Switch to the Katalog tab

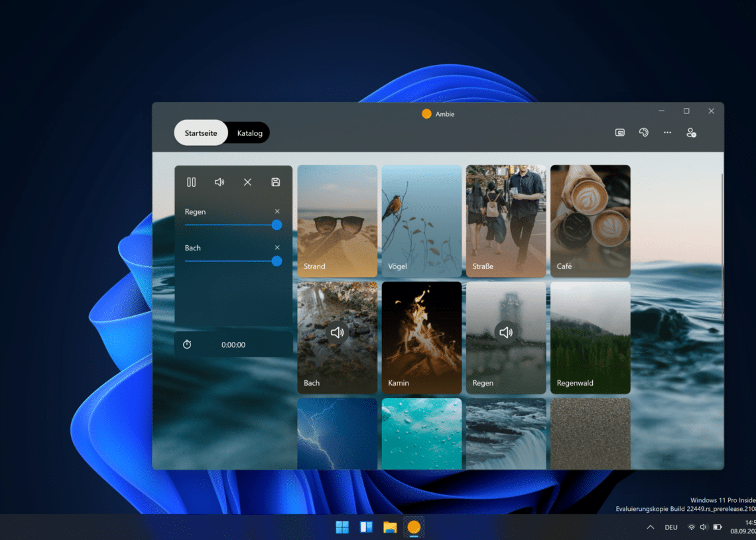click(250, 133)
